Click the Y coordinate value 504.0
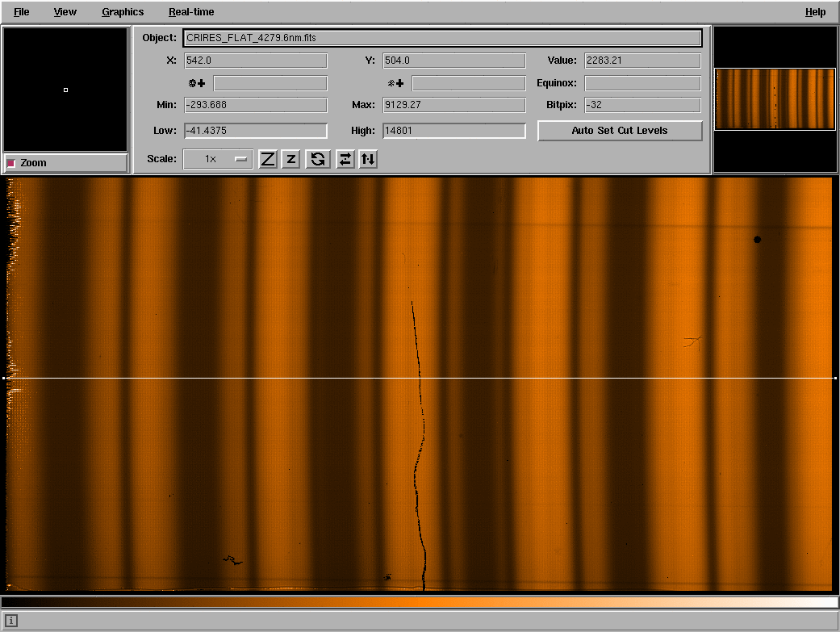The image size is (840, 632). (x=453, y=61)
